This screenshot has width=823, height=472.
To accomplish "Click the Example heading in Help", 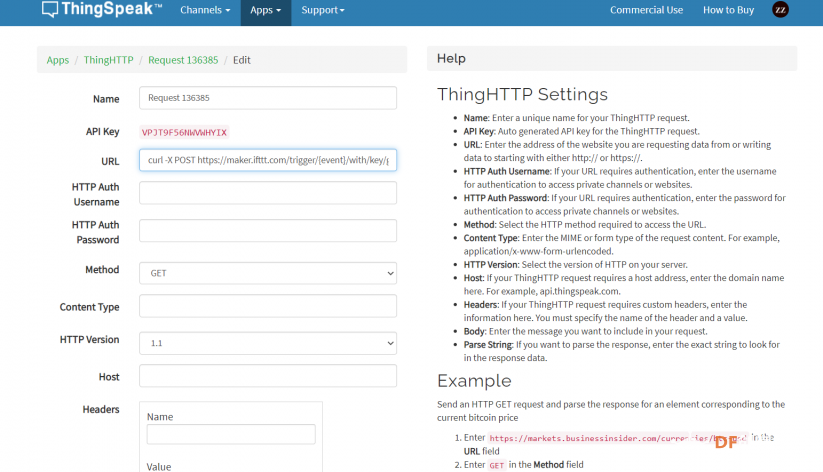I will point(474,381).
